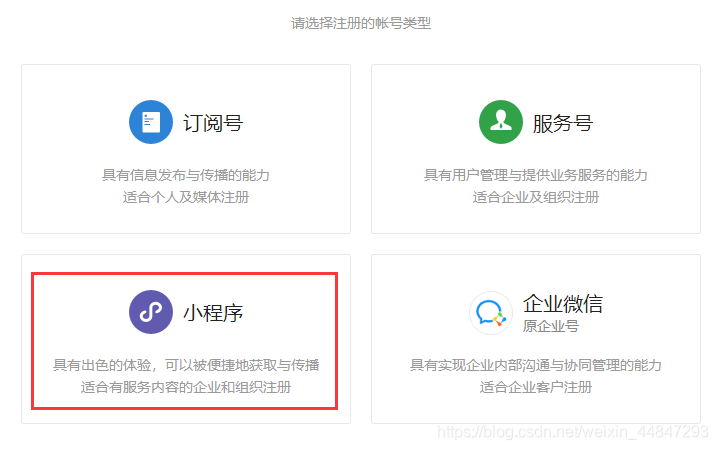Viewport: 718px width, 450px height.
Task: Click the green 服务号 person icon
Action: pyautogui.click(x=500, y=122)
